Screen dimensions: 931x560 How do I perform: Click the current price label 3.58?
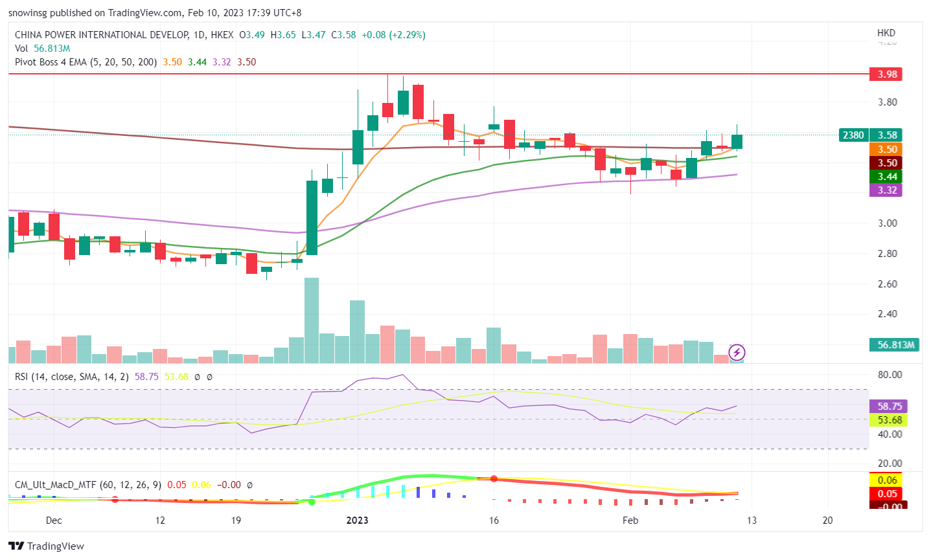[x=886, y=135]
